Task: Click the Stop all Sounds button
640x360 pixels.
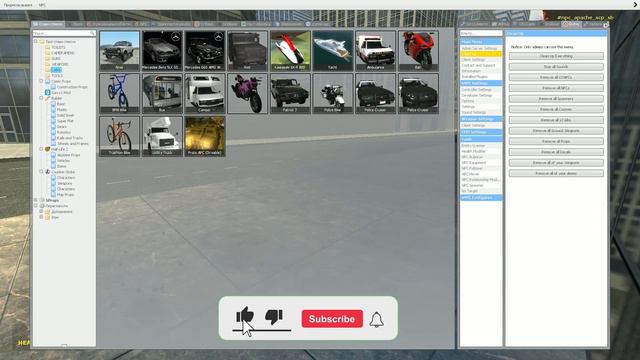Action: pyautogui.click(x=556, y=67)
